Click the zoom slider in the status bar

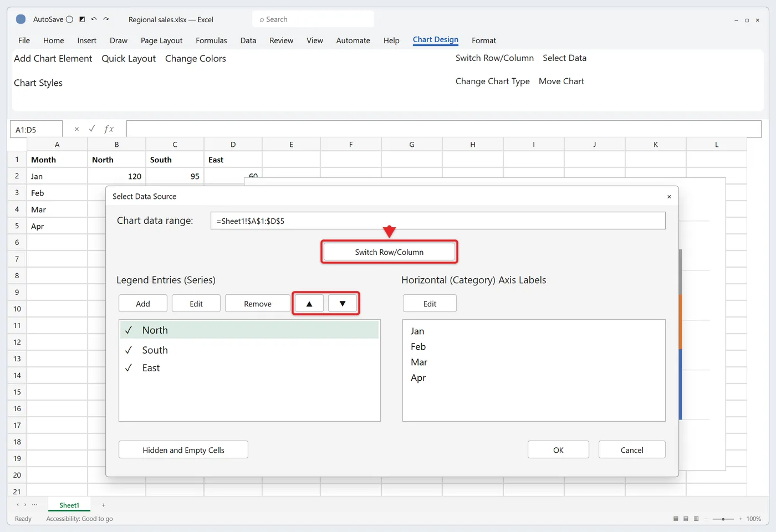point(723,519)
